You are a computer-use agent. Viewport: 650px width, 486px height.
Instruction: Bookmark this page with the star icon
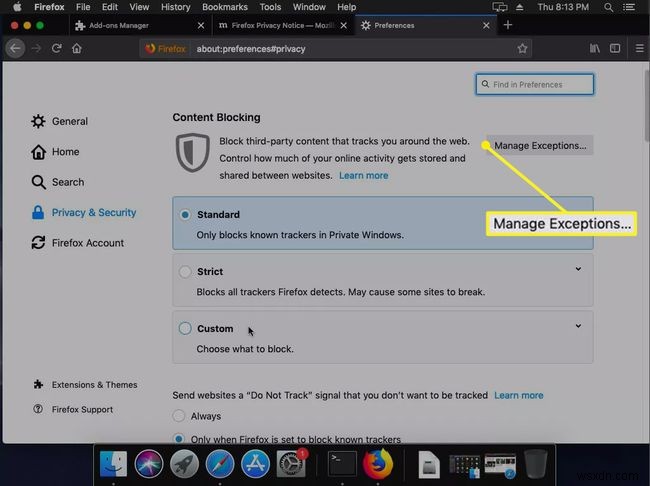point(522,49)
